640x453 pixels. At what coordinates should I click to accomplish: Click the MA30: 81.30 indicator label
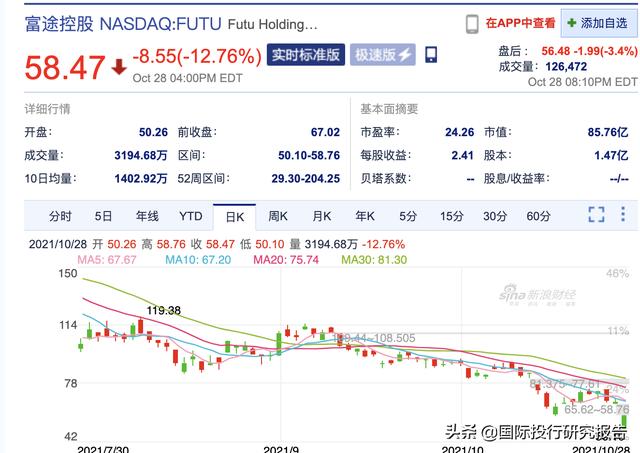[374, 260]
